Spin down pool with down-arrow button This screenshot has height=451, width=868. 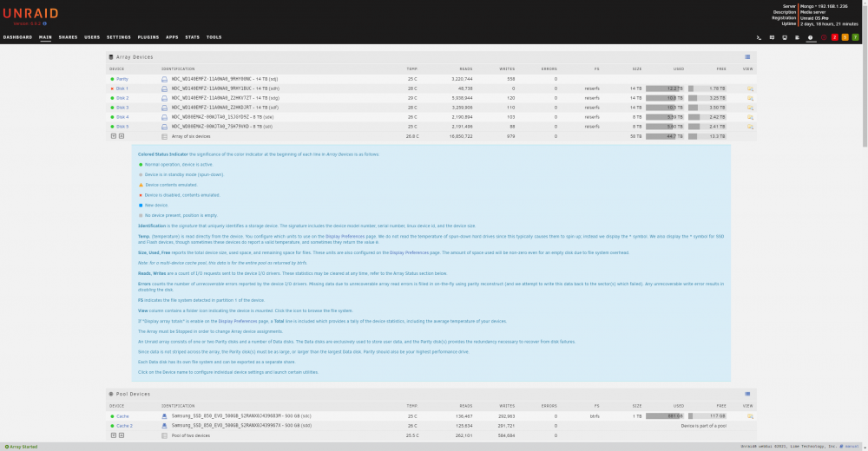[x=114, y=435]
